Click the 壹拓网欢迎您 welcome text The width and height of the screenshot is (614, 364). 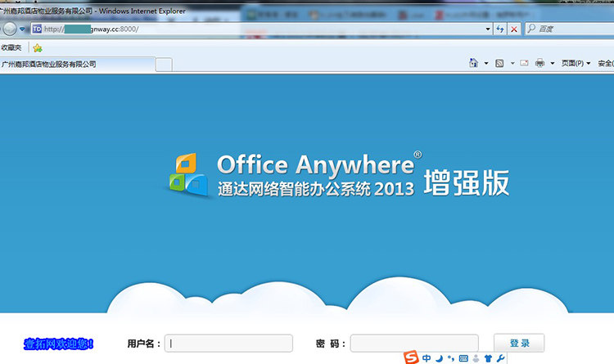click(x=59, y=344)
